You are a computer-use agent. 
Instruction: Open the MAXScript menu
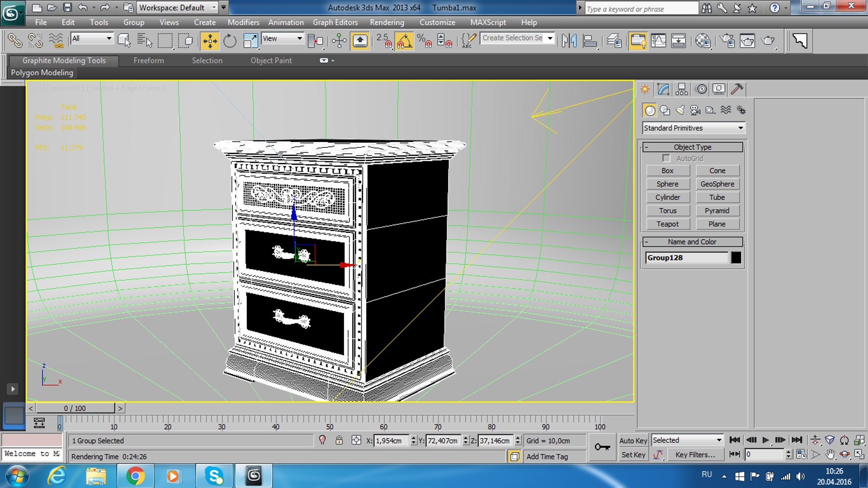tap(488, 22)
